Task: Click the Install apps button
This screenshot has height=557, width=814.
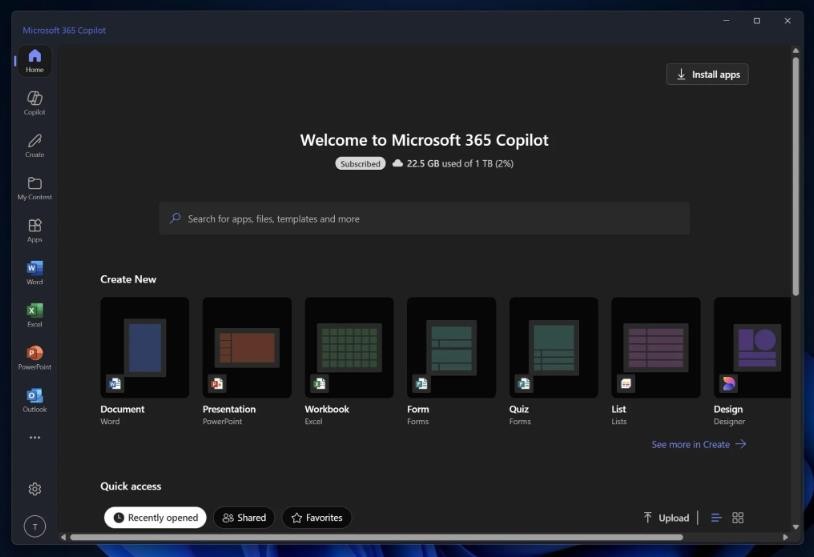Action: 708,74
